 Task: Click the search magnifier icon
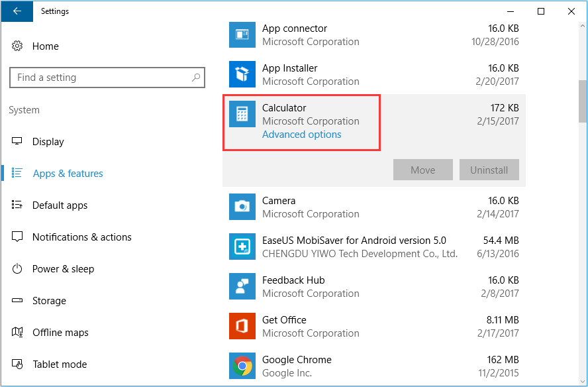tap(196, 78)
